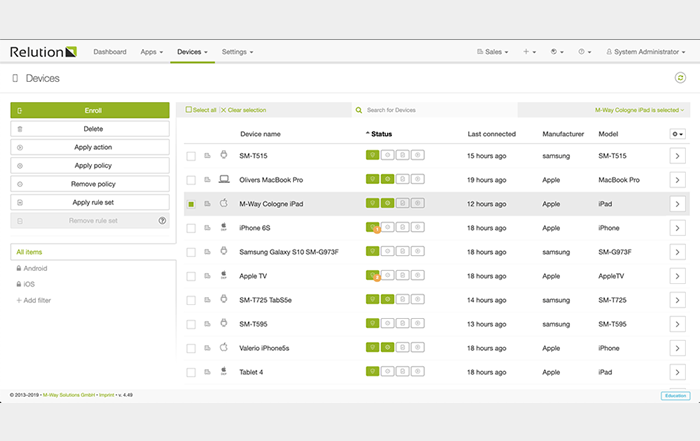Refresh the devices list with the refresh icon
Screen dimensions: 700x441
(x=680, y=78)
